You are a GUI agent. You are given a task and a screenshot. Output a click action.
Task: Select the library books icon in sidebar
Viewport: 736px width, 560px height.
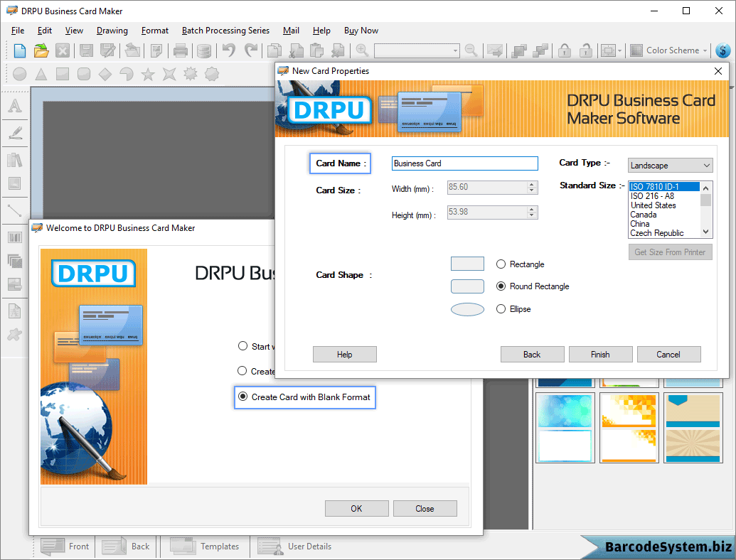pos(15,160)
